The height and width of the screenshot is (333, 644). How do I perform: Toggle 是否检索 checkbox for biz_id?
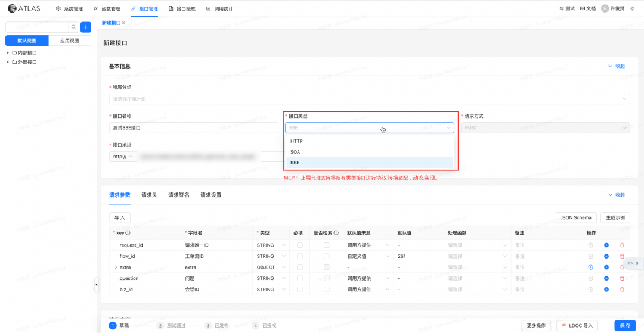tap(327, 290)
